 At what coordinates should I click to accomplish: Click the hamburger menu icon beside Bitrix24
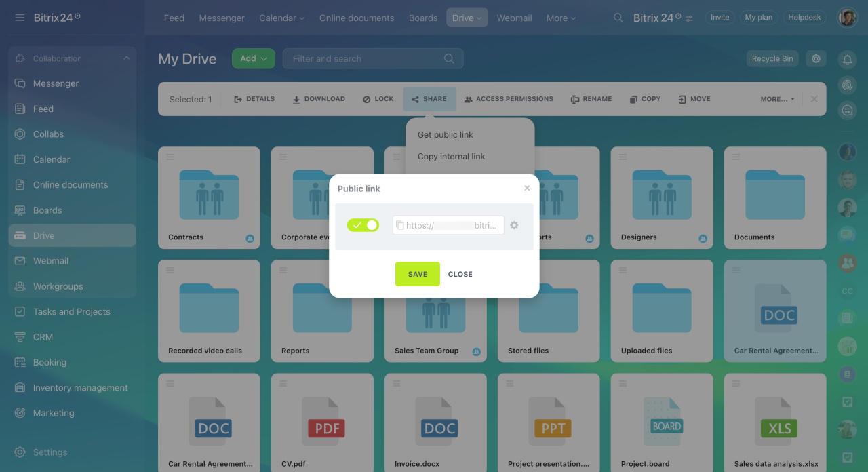pyautogui.click(x=20, y=18)
